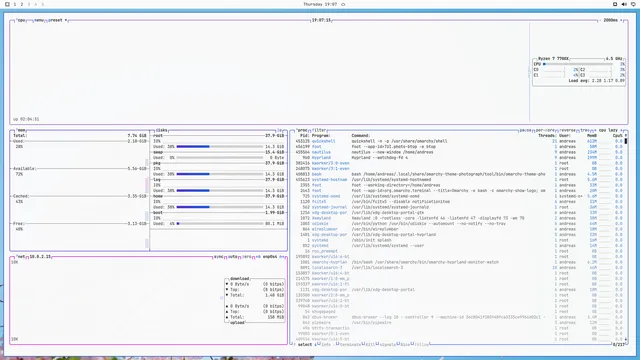Select previous sort column with left arrow
This screenshot has height=360, width=640.
tap(595, 130)
